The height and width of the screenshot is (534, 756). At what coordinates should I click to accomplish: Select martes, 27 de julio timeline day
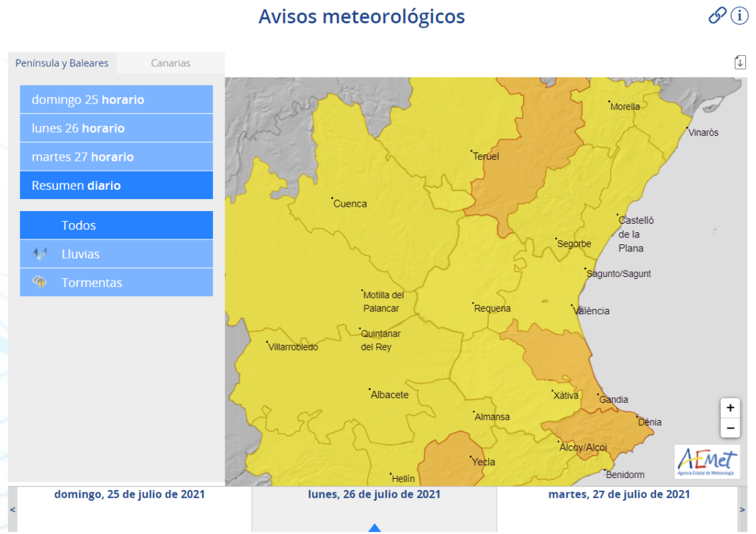point(619,494)
